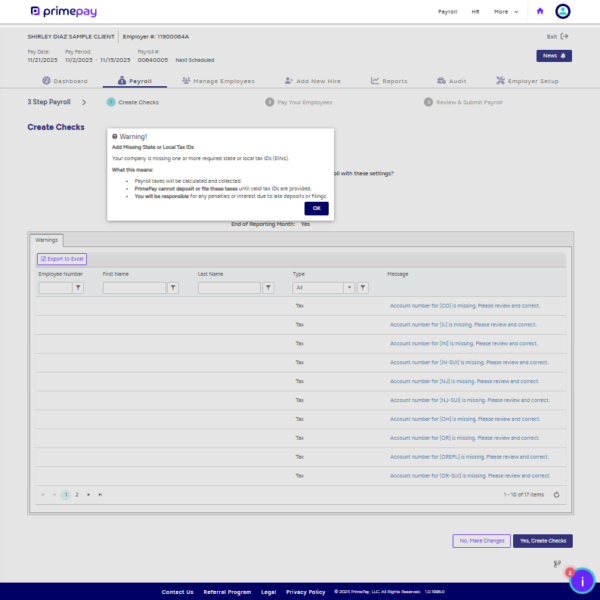Select the Warnings tab

47,240
